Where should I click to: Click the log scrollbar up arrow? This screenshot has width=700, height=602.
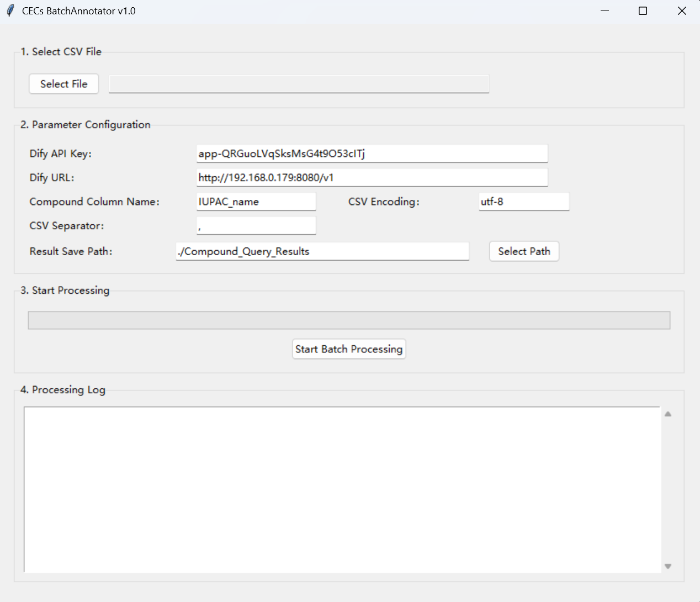(x=668, y=414)
